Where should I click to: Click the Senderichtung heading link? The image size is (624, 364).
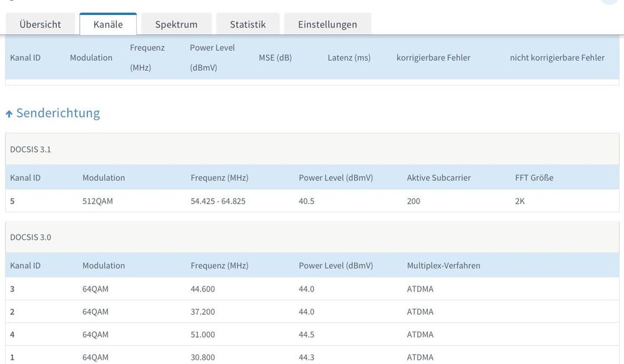pos(57,113)
